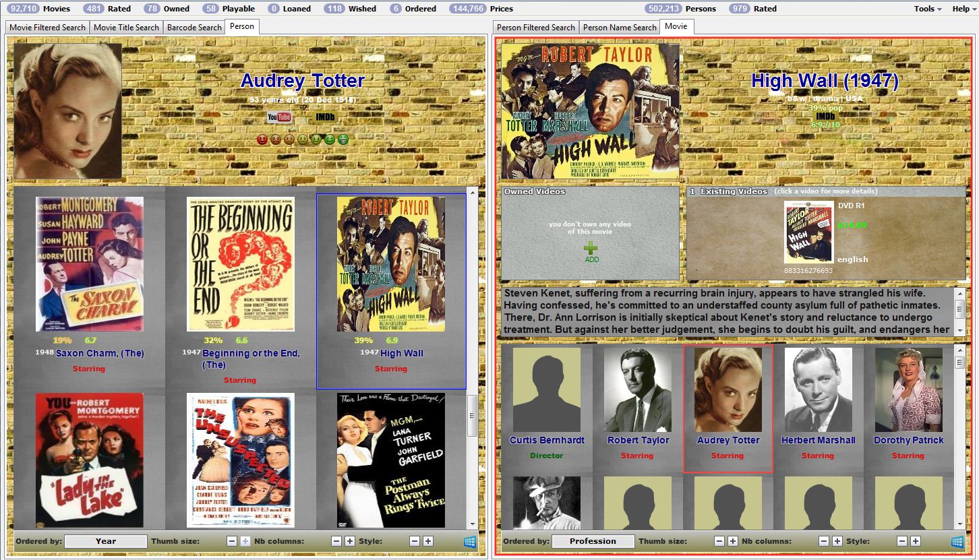Screen dimensions: 979x560
Task: Click Style plus in movie panel
Action: click(916, 541)
